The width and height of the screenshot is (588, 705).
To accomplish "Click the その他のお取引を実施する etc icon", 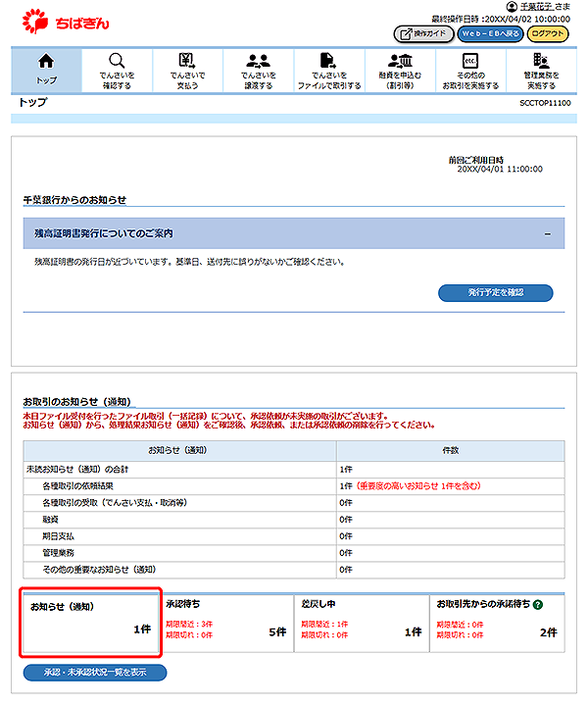I will (469, 61).
